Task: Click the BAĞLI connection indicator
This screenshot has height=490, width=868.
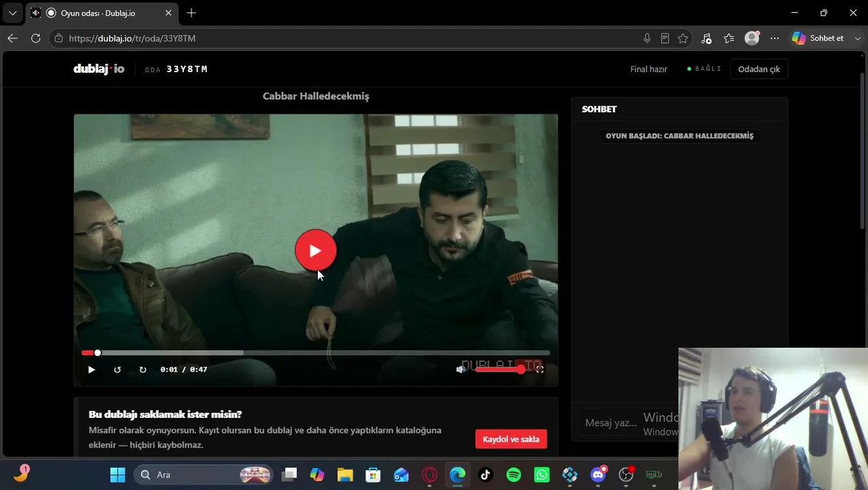Action: pyautogui.click(x=704, y=69)
